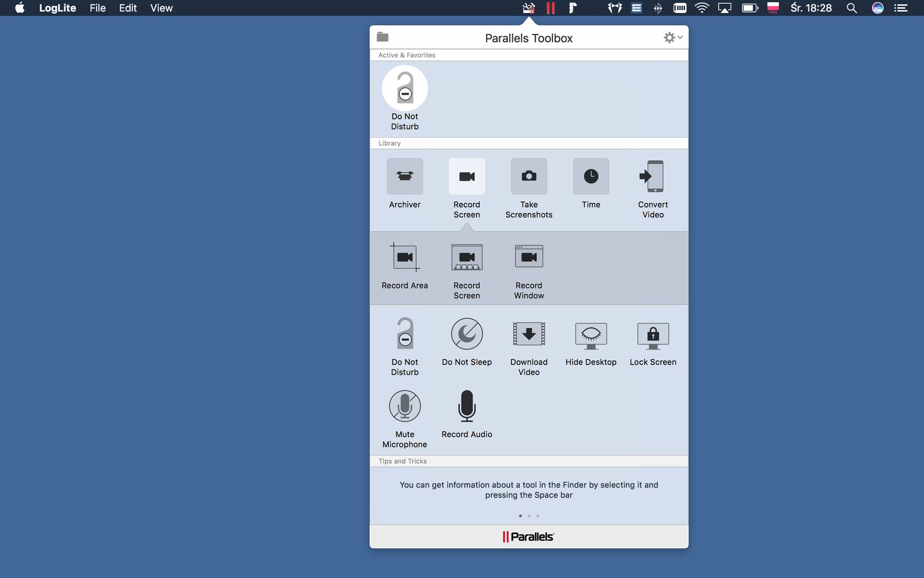
Task: Click the memory chip menu bar icon
Action: [680, 8]
